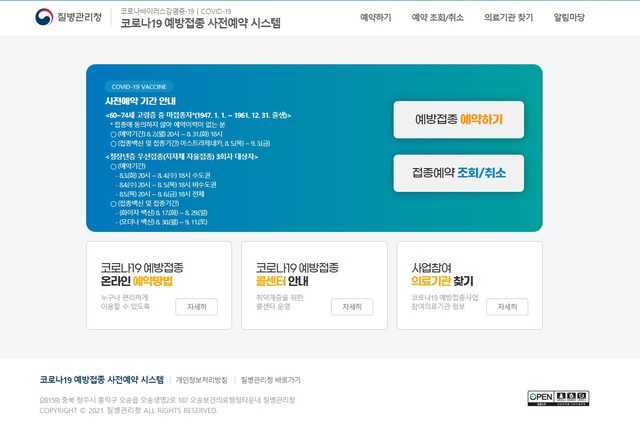Click the 예방접종 예약하기 button
The height and width of the screenshot is (441, 640).
point(459,120)
